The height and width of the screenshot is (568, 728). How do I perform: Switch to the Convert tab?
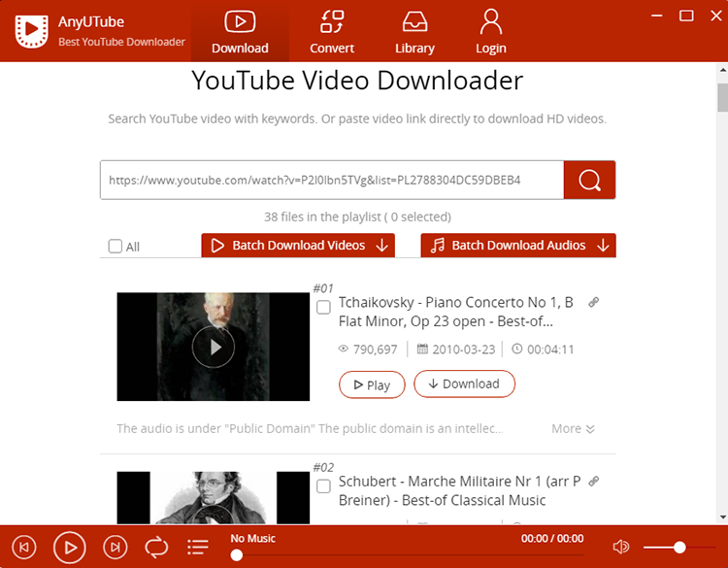(x=332, y=32)
